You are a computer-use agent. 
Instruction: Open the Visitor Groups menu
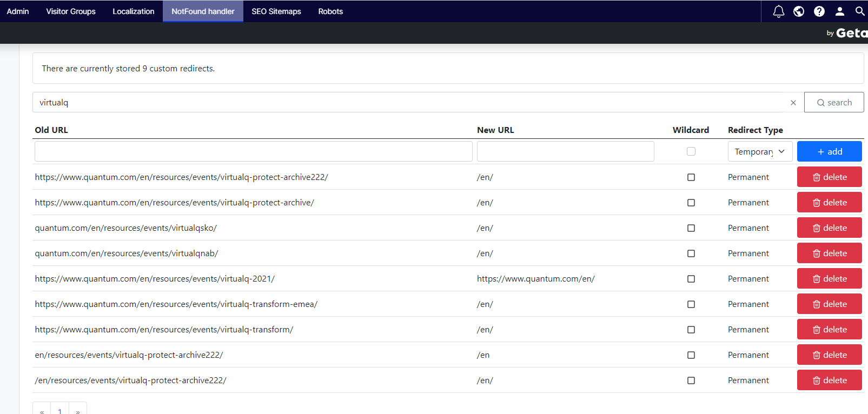pyautogui.click(x=71, y=11)
